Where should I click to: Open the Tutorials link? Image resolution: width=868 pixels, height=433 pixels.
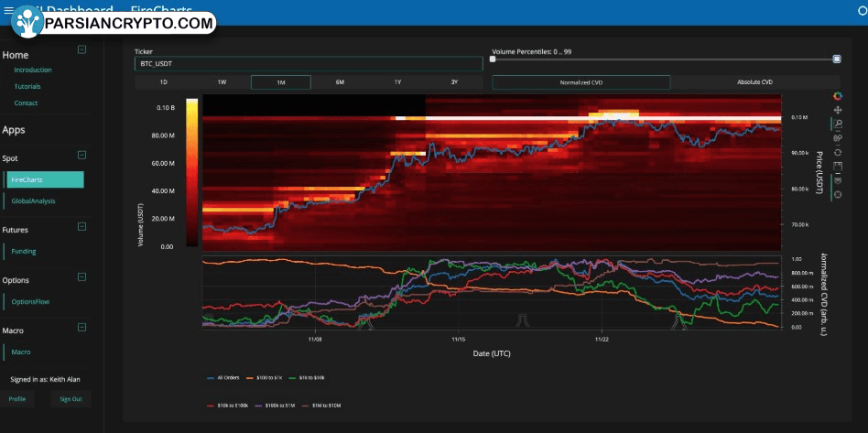click(x=27, y=86)
